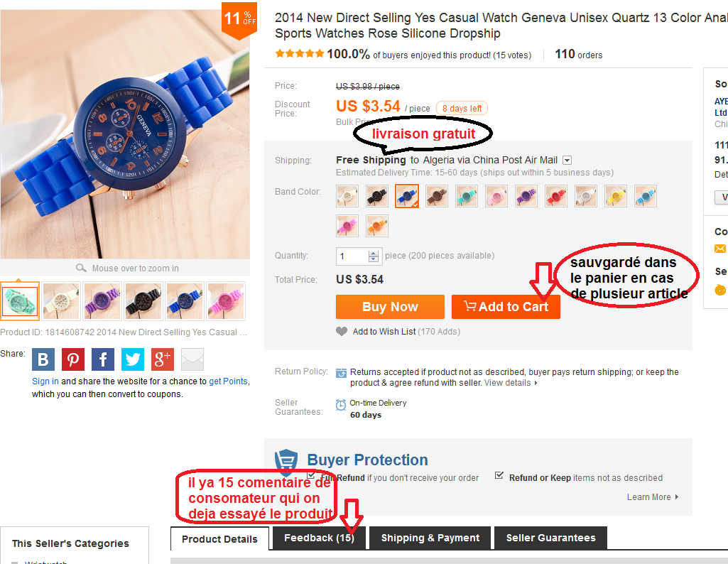Open the Shipping & Payment tab

point(430,538)
